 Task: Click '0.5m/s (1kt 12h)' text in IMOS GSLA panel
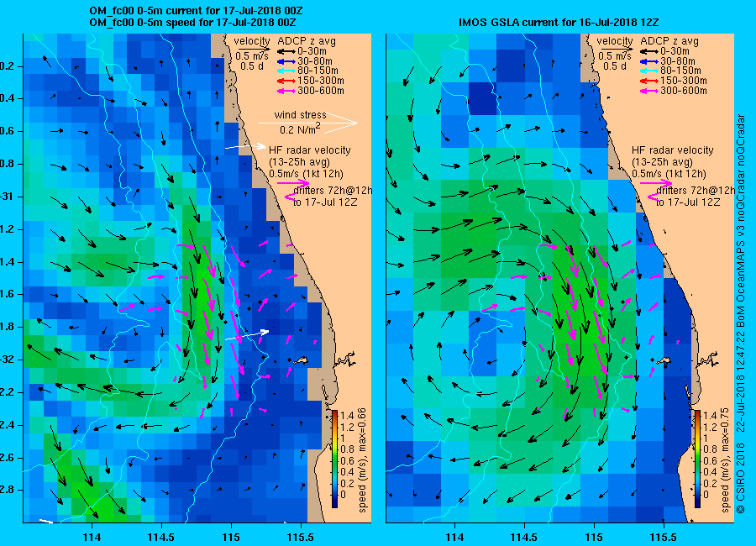pyautogui.click(x=669, y=174)
